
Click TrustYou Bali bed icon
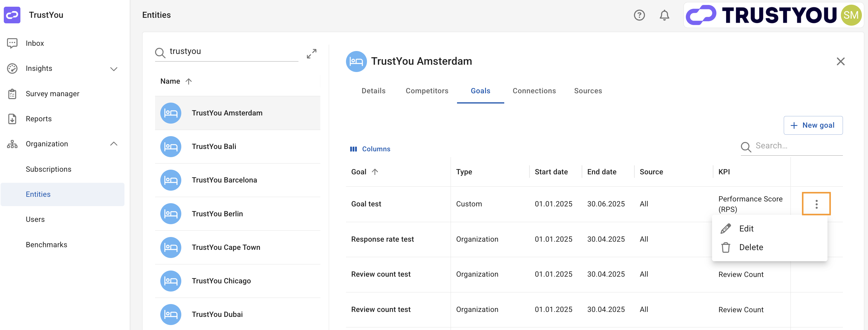click(171, 147)
